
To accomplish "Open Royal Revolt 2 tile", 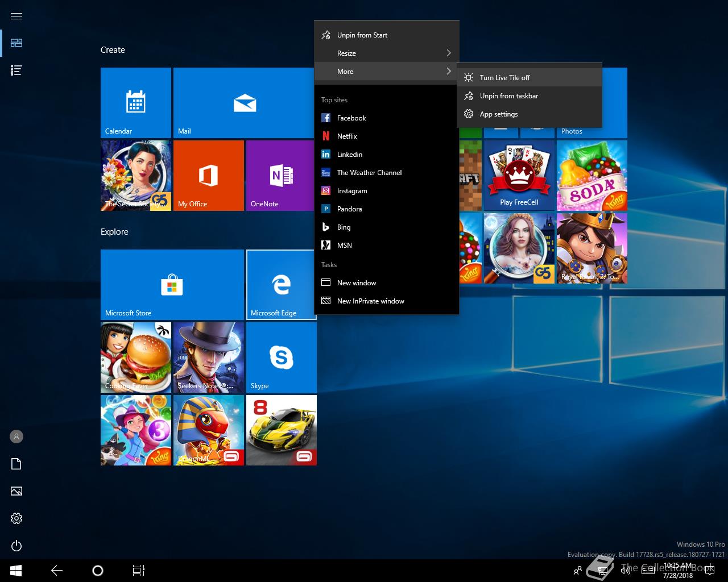I will [592, 248].
